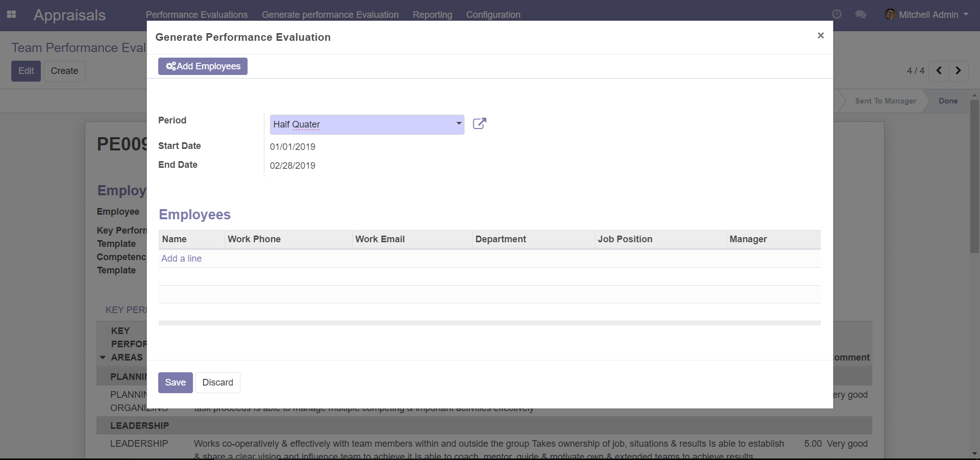Open the activities clock icon
Image resolution: width=980 pixels, height=460 pixels.
pyautogui.click(x=837, y=14)
